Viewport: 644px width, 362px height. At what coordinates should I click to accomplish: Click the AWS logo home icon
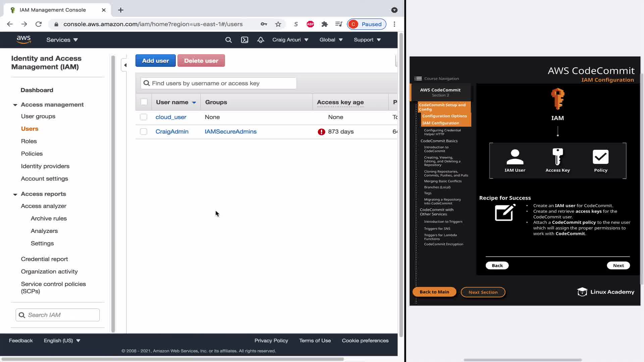(x=24, y=40)
